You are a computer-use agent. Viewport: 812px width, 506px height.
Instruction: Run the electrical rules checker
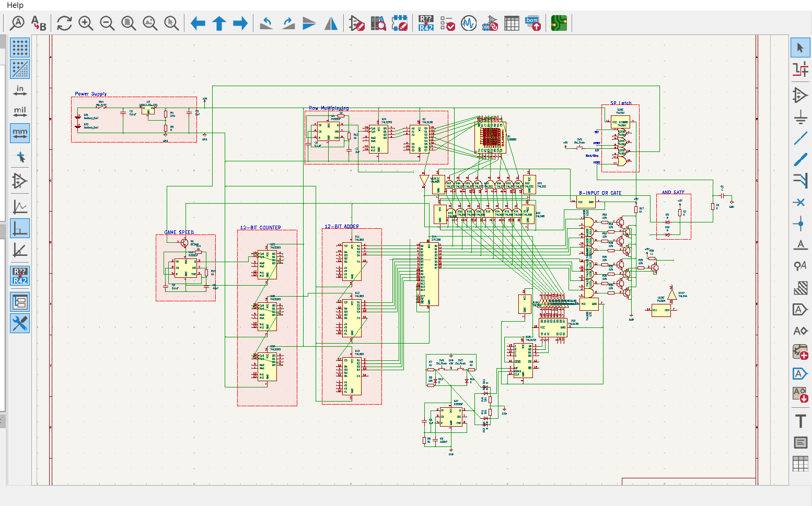pos(448,23)
